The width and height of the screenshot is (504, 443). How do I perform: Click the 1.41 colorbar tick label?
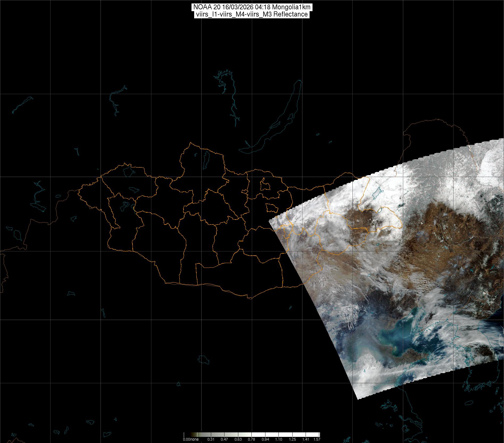306,439
